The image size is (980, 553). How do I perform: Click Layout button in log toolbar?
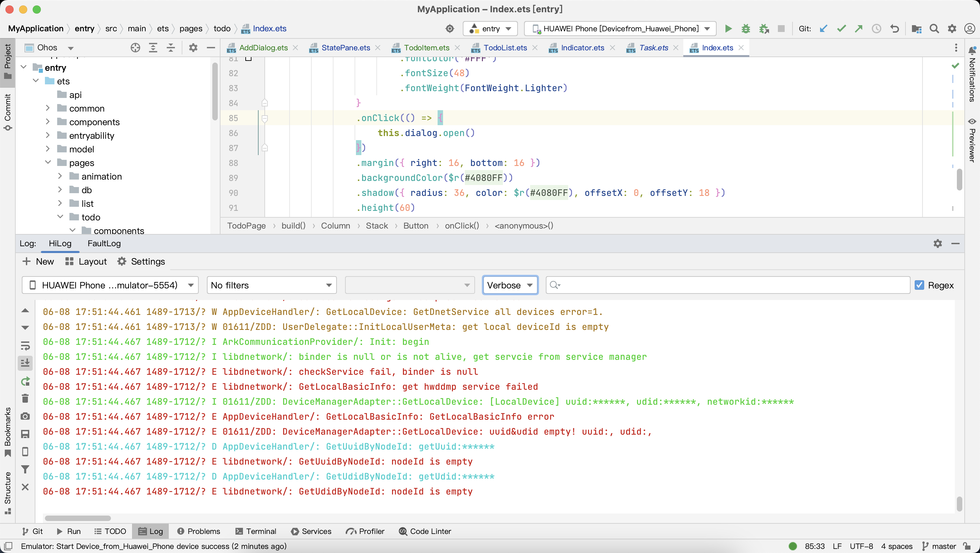(x=86, y=261)
